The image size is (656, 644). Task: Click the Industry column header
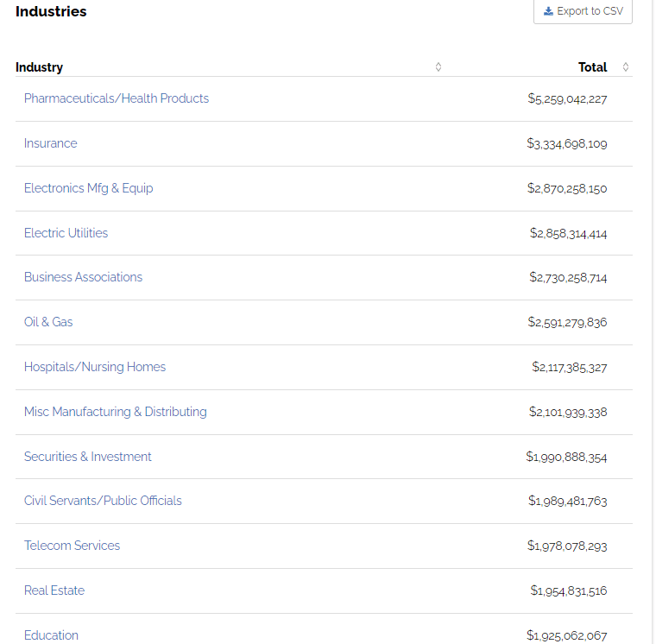point(40,67)
